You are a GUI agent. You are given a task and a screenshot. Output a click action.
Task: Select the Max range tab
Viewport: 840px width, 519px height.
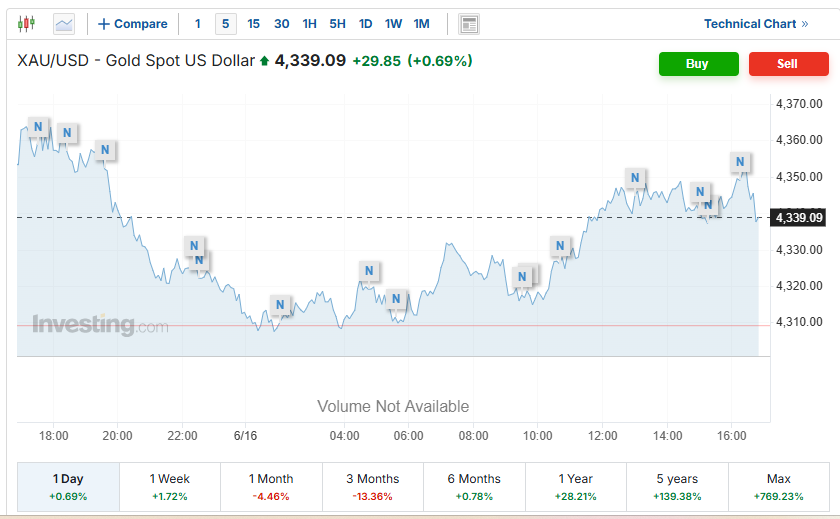click(778, 487)
